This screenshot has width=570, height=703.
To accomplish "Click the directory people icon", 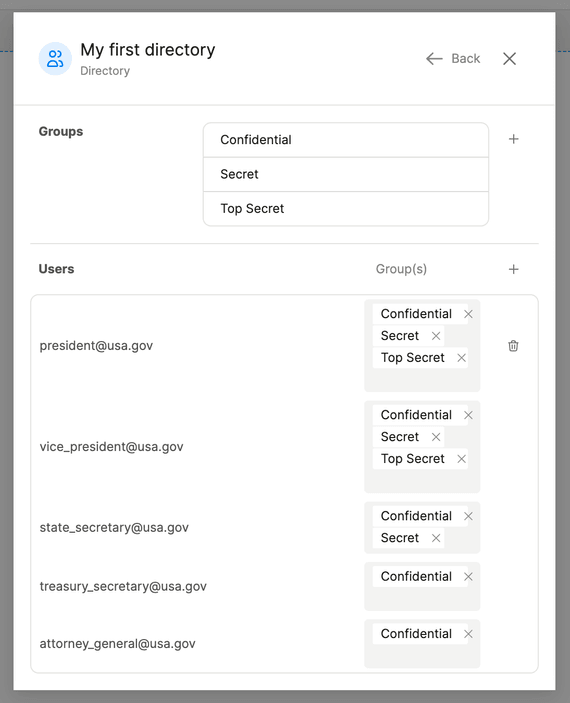I will tap(55, 59).
